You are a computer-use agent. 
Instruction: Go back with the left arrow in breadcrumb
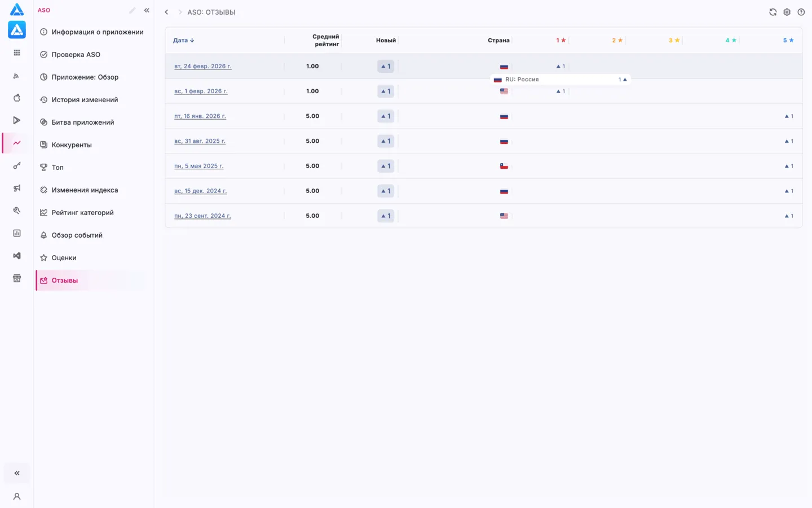coord(166,12)
